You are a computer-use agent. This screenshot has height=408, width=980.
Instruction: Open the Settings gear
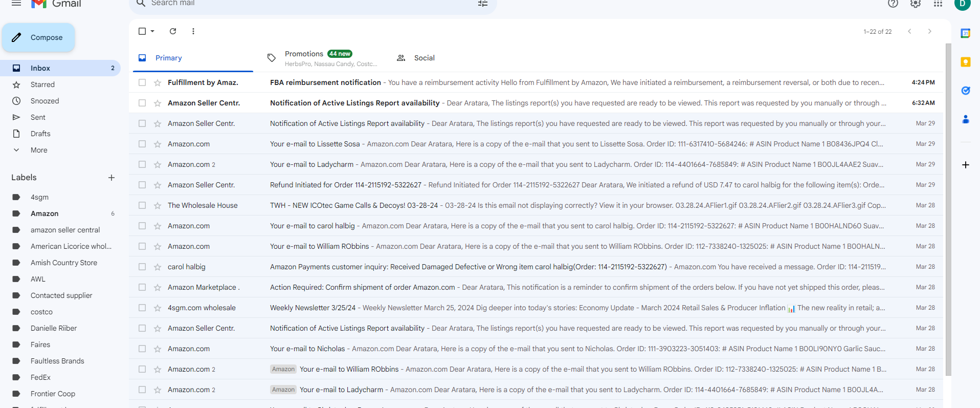point(916,4)
